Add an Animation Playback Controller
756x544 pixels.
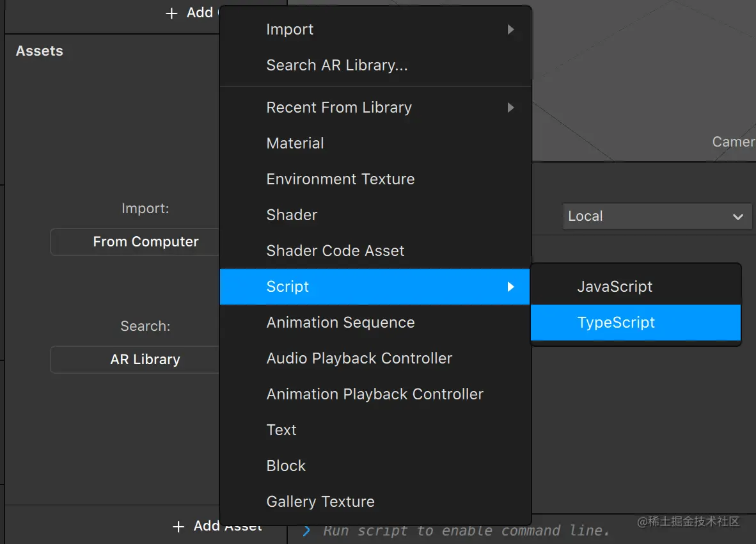(x=375, y=394)
